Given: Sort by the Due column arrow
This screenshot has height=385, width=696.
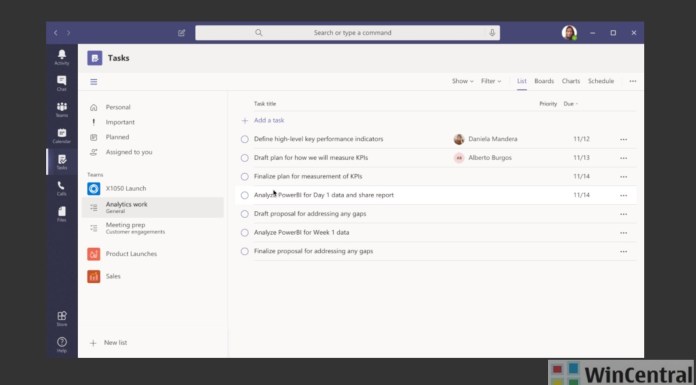Looking at the screenshot, I should coord(577,104).
